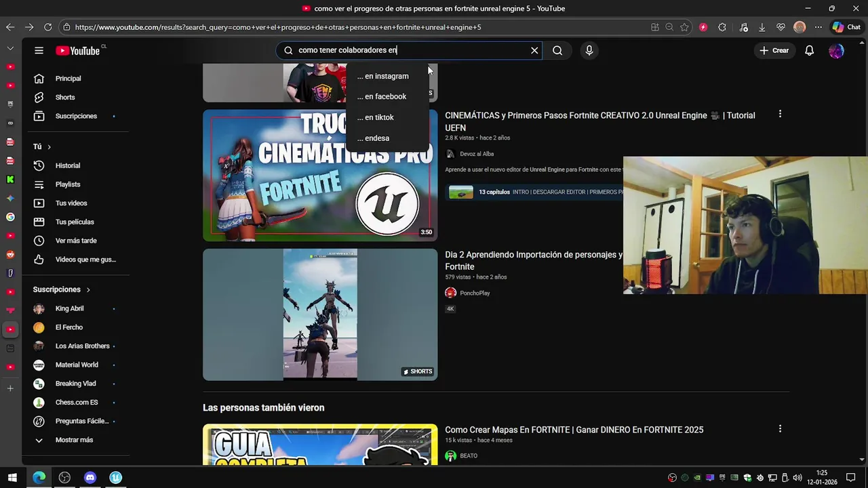Viewport: 868px width, 488px height.
Task: Open the Breaking Vlad subscription
Action: [75, 384]
